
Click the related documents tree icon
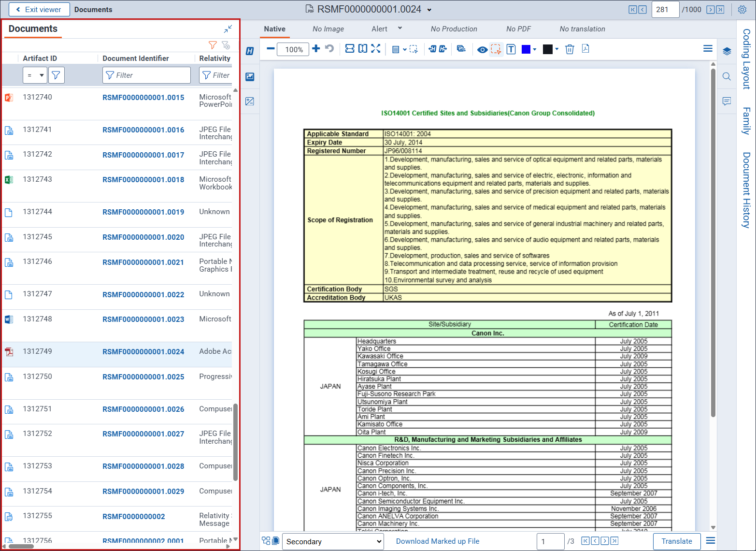[266, 541]
